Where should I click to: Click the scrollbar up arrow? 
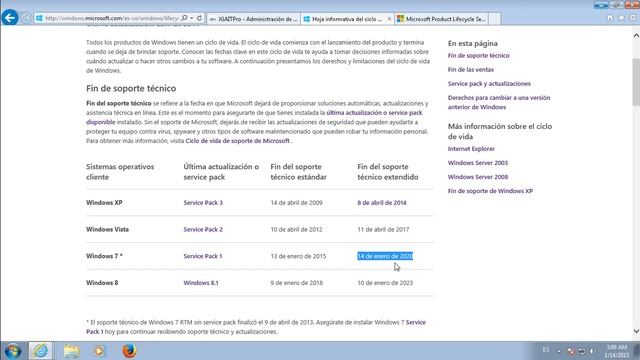tap(636, 36)
